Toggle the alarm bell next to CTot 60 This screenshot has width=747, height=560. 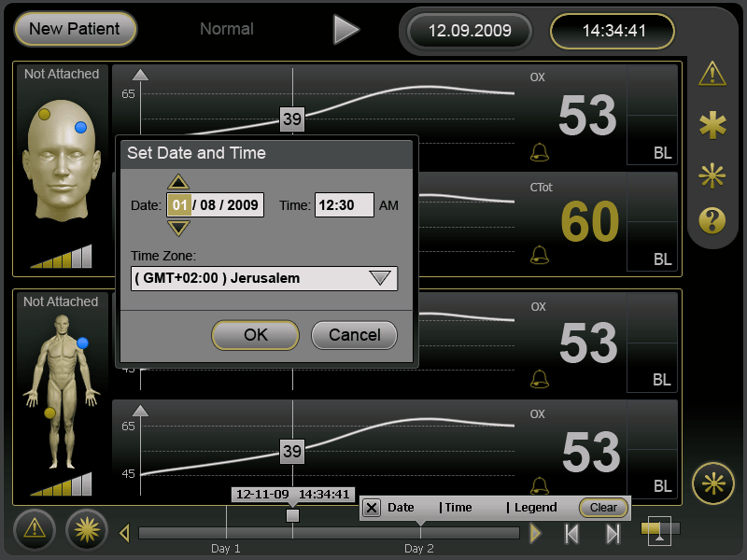click(539, 254)
